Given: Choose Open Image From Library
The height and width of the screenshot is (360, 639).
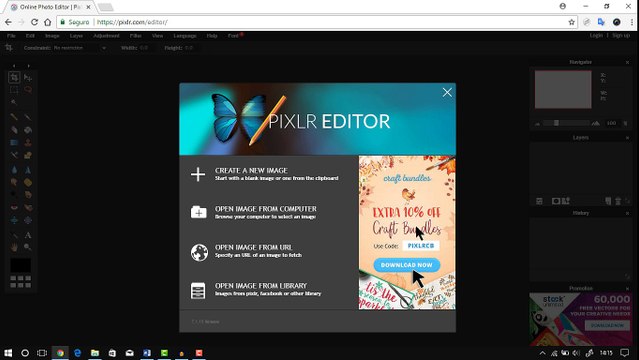Looking at the screenshot, I should (256, 289).
